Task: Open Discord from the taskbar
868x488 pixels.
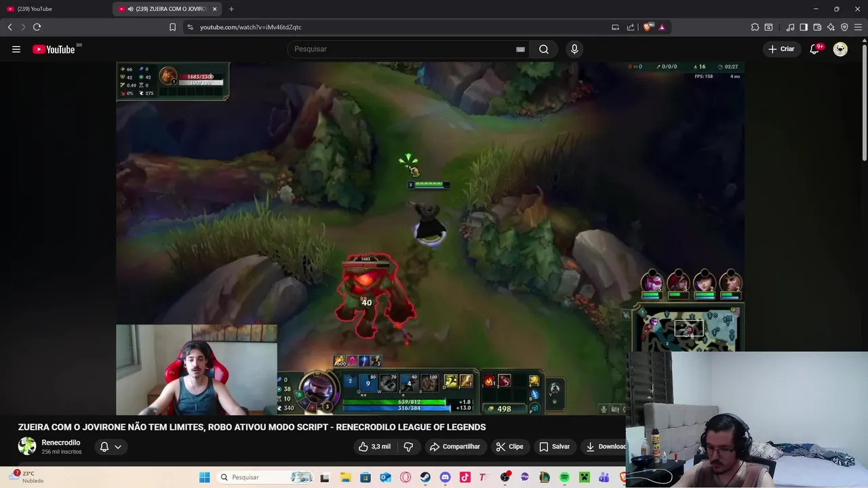Action: pyautogui.click(x=445, y=477)
